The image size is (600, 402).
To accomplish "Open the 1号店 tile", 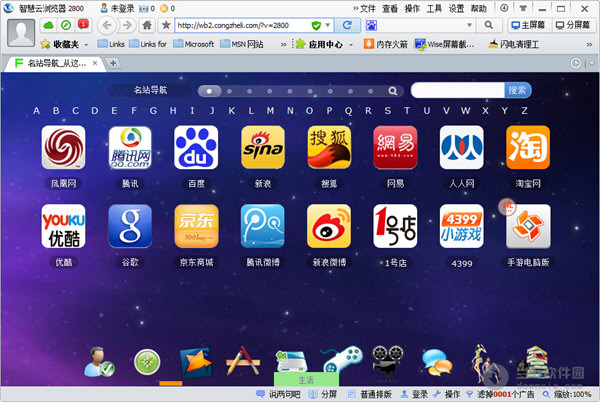I will [395, 226].
